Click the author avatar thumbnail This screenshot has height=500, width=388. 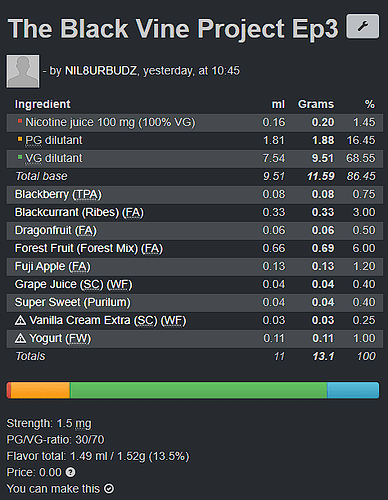pos(23,71)
